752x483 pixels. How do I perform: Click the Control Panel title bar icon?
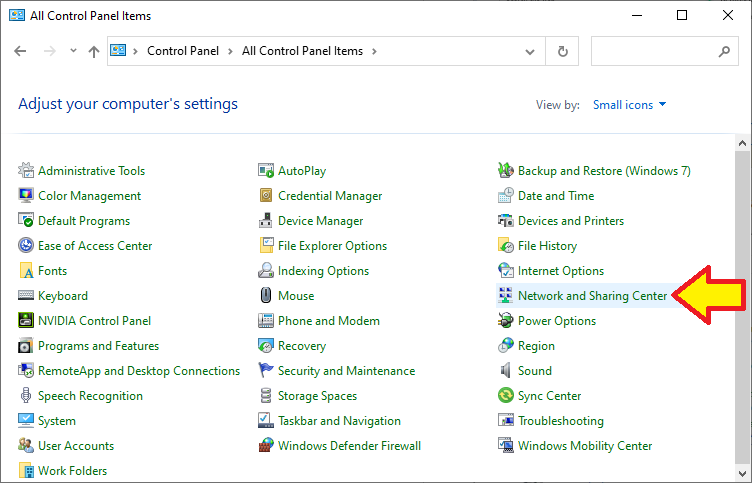pyautogui.click(x=17, y=15)
